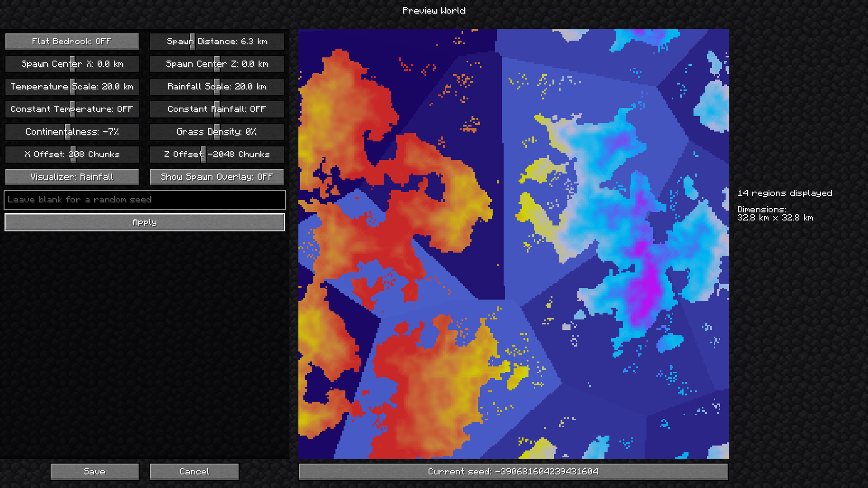Screen dimensions: 868x488
Task: Save the world settings
Action: pos(94,471)
